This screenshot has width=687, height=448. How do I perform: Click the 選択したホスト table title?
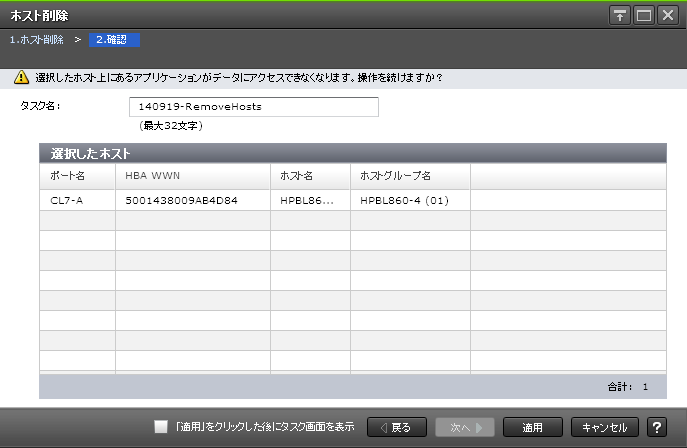(90, 154)
